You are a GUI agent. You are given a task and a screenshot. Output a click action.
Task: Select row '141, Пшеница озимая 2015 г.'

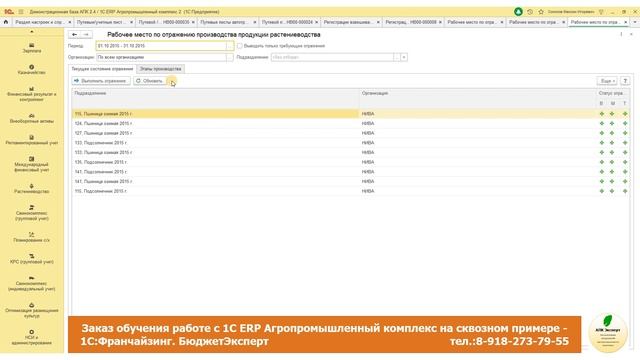350,181
